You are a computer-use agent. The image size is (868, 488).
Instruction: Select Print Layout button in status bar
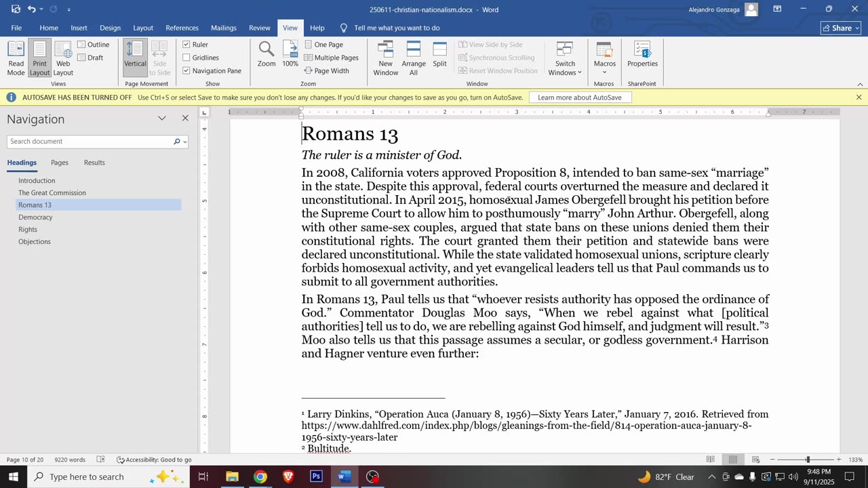click(x=733, y=460)
